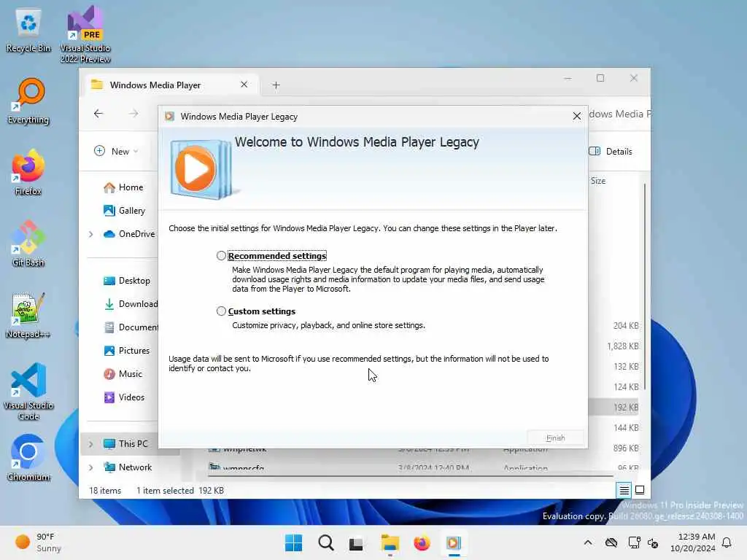Open Music folder in sidebar
Image resolution: width=747 pixels, height=560 pixels.
123,374
